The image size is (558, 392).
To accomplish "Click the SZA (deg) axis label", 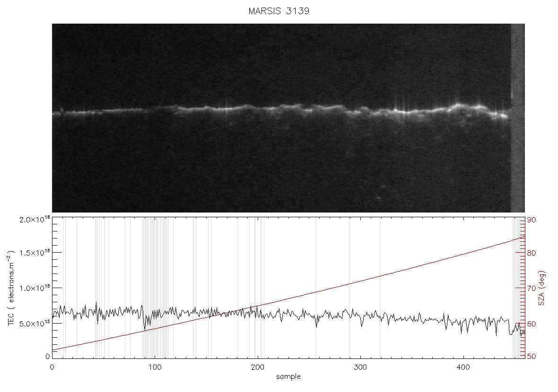I will click(541, 288).
